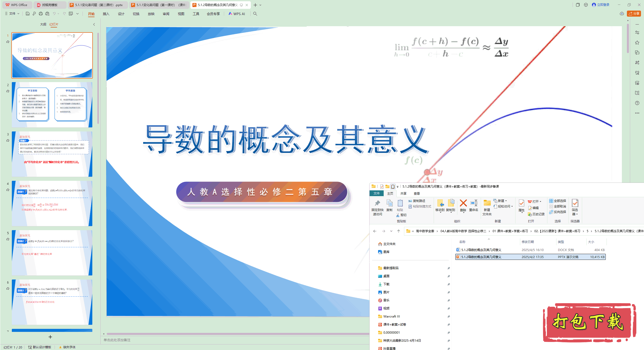The width and height of the screenshot is (644, 350).
Task: Toggle the star marker under slide 2
Action: 8,91
